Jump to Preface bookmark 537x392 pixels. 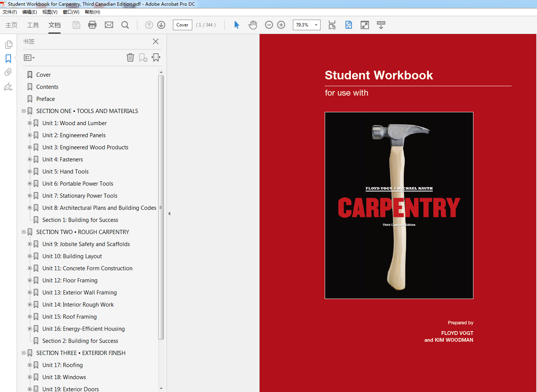[x=45, y=99]
